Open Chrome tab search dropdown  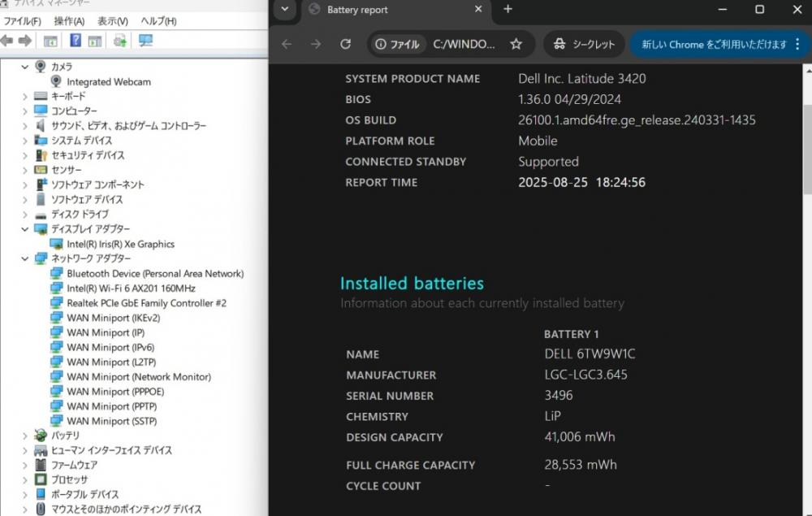click(285, 9)
